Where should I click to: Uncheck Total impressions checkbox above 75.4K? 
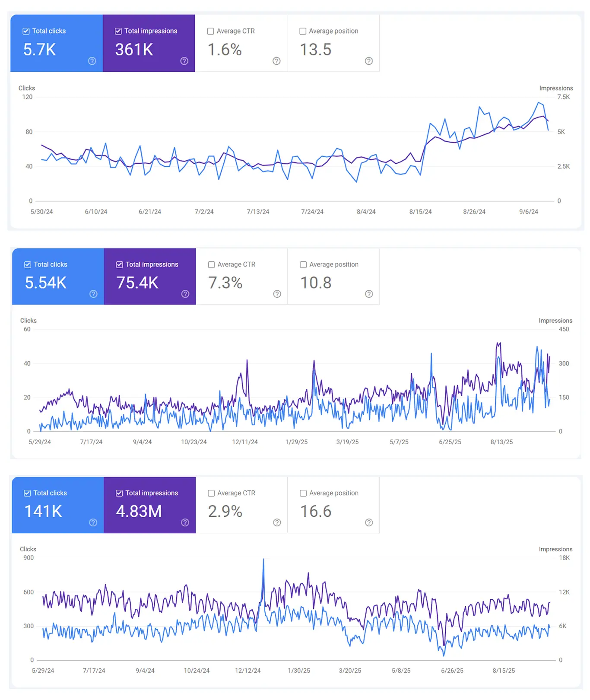click(120, 264)
